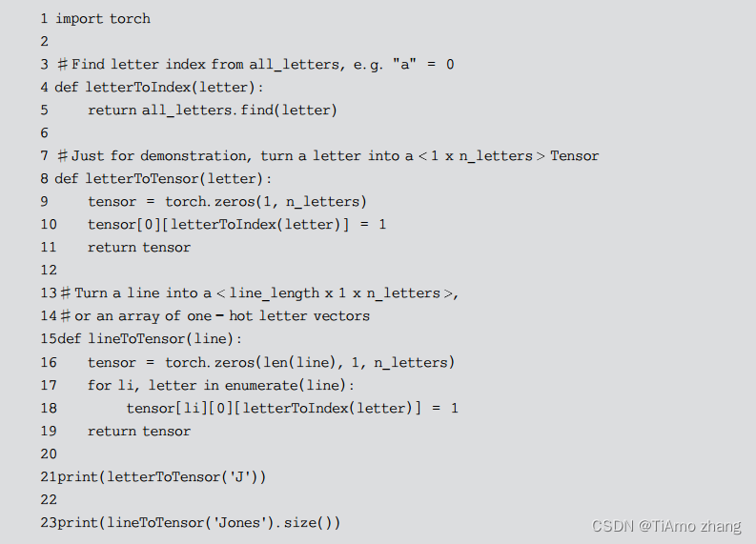Image resolution: width=756 pixels, height=544 pixels.
Task: Click line number 12 in the gutter
Action: 49,270
